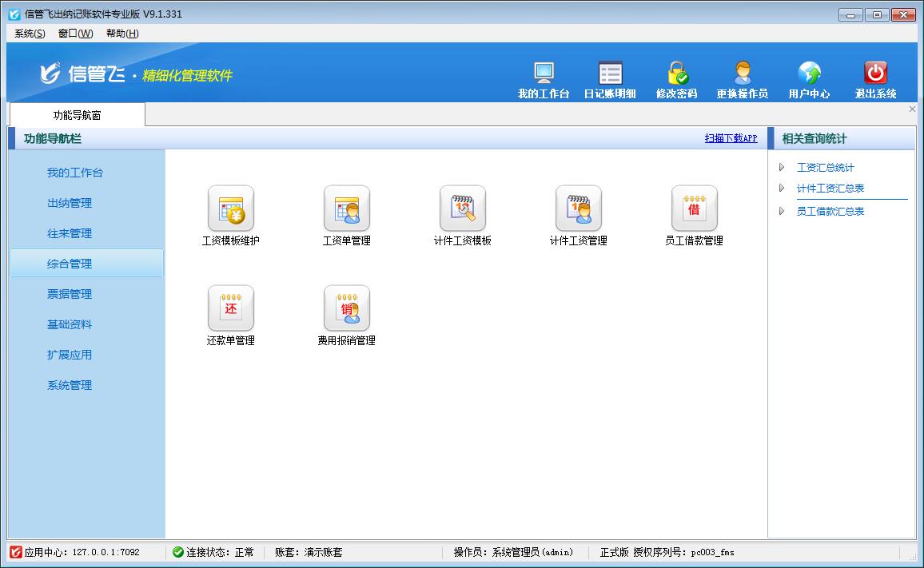The image size is (924, 568).
Task: Open 用户中心 globe icon
Action: (x=809, y=73)
